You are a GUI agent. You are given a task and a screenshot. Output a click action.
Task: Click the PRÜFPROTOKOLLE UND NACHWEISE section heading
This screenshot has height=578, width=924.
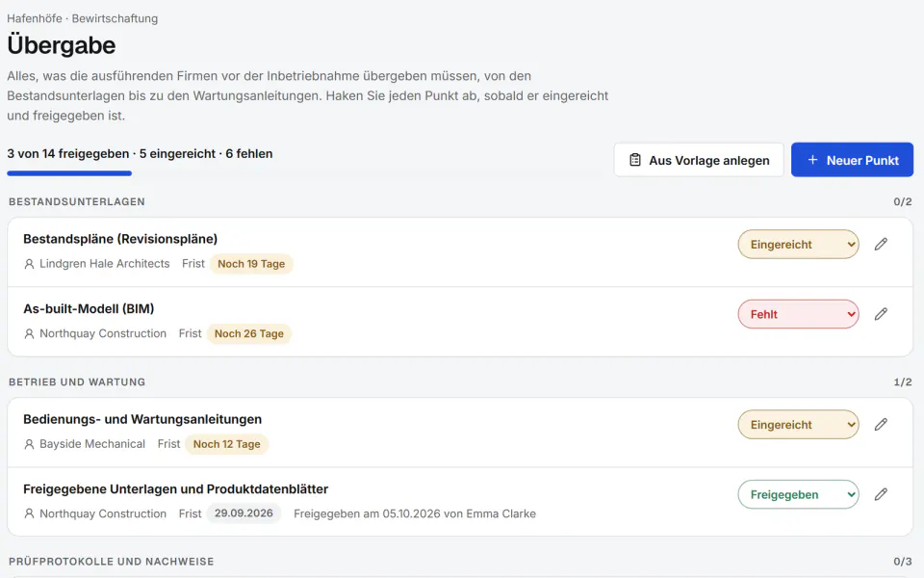[111, 562]
